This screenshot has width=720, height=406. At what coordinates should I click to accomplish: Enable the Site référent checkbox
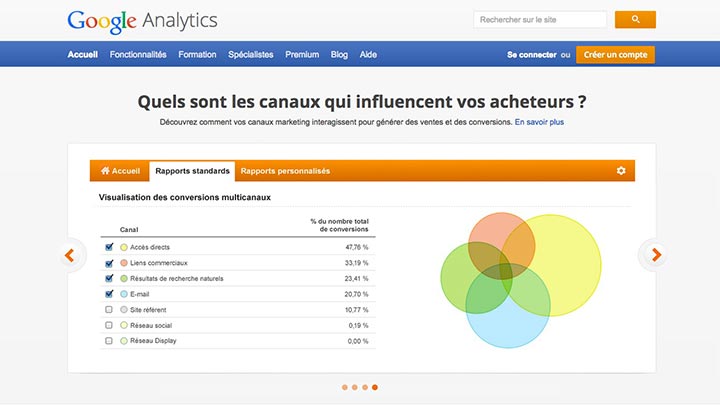pos(109,310)
